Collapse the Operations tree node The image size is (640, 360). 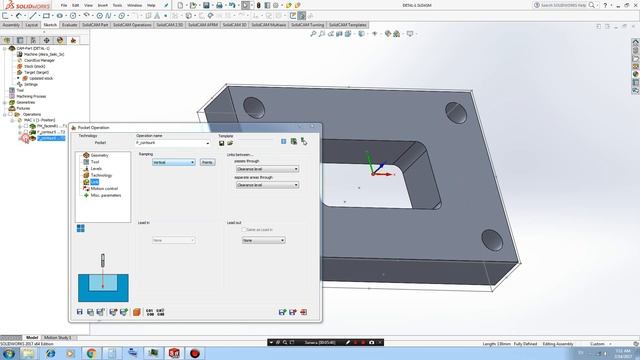click(4, 115)
